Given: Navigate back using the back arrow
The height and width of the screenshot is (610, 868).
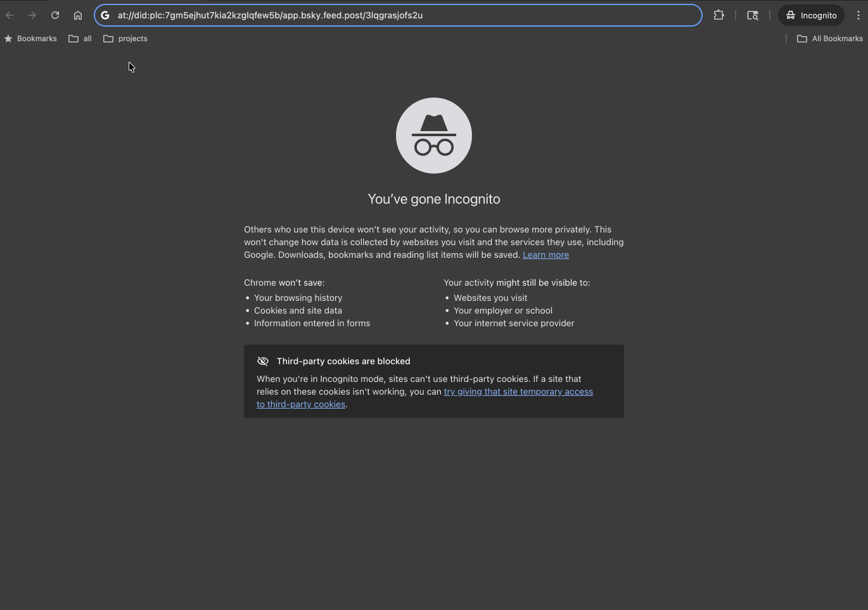Looking at the screenshot, I should (10, 15).
